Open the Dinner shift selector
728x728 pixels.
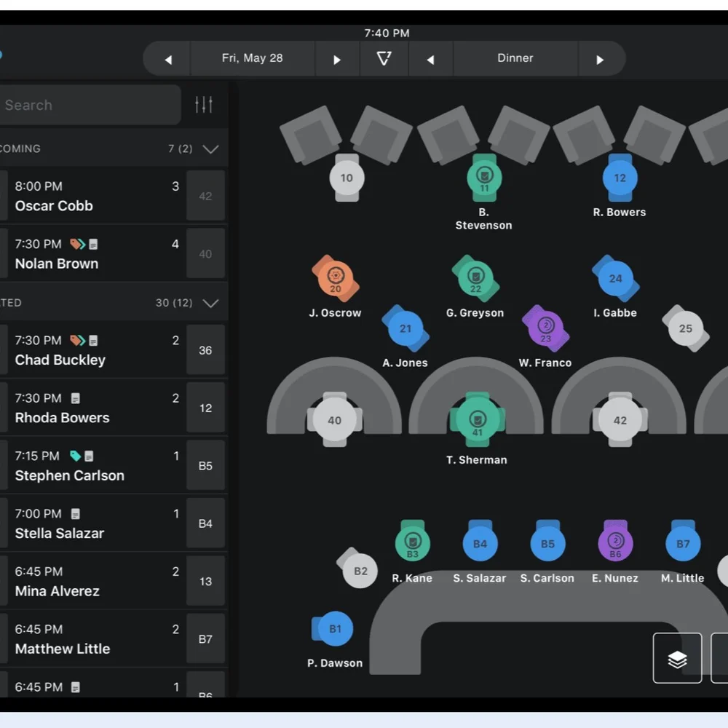(x=515, y=58)
